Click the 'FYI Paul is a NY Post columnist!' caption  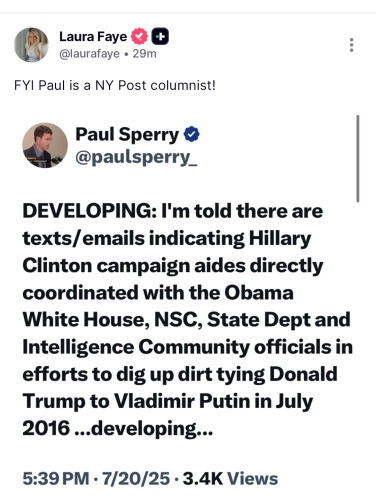[115, 85]
